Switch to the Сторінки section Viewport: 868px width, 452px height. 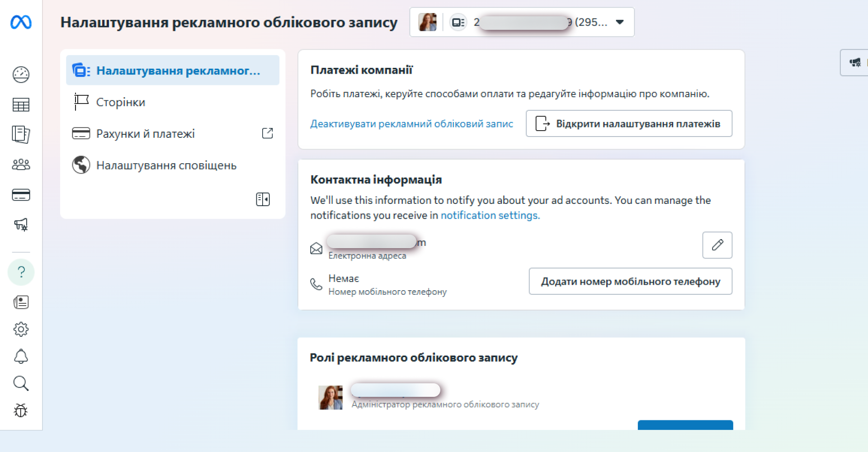(120, 102)
